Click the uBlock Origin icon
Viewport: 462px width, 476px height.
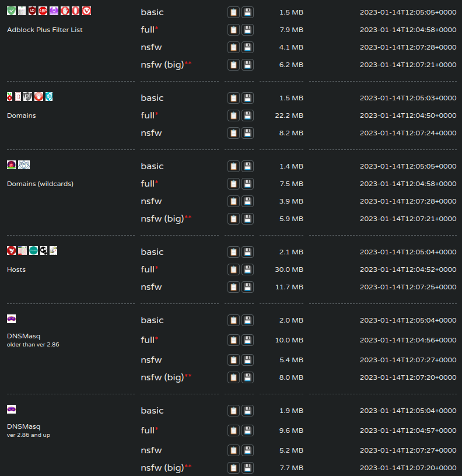[33, 11]
